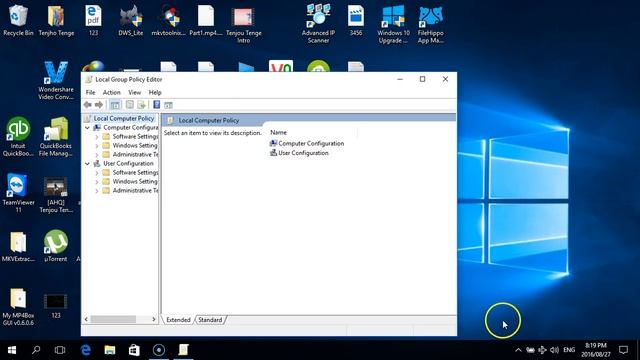The height and width of the screenshot is (360, 640).
Task: Click the ENG language indicator
Action: [x=569, y=350]
